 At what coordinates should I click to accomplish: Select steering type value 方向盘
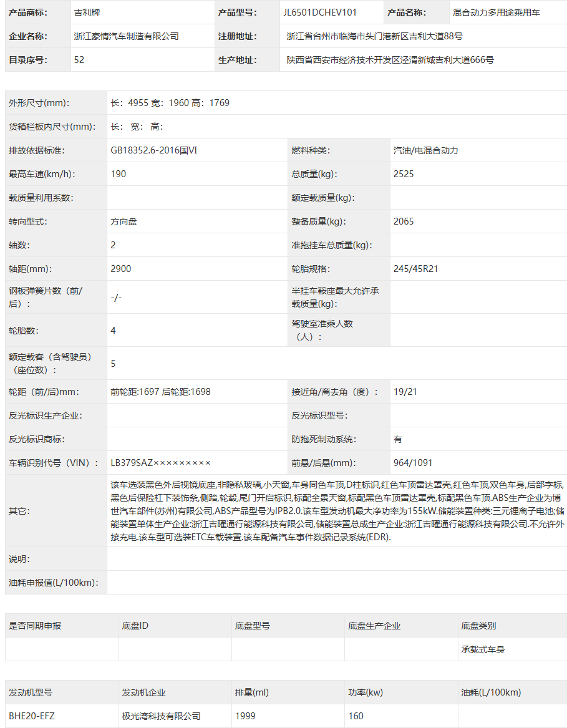coord(124,221)
